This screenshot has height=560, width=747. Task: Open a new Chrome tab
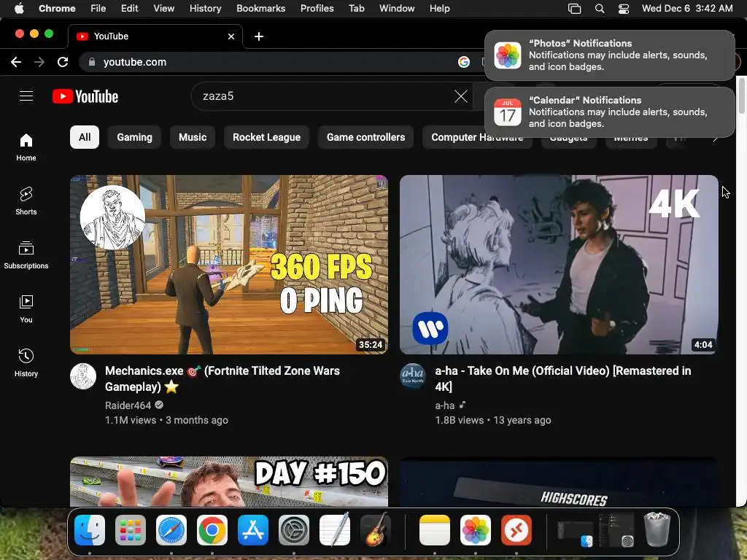coord(259,36)
